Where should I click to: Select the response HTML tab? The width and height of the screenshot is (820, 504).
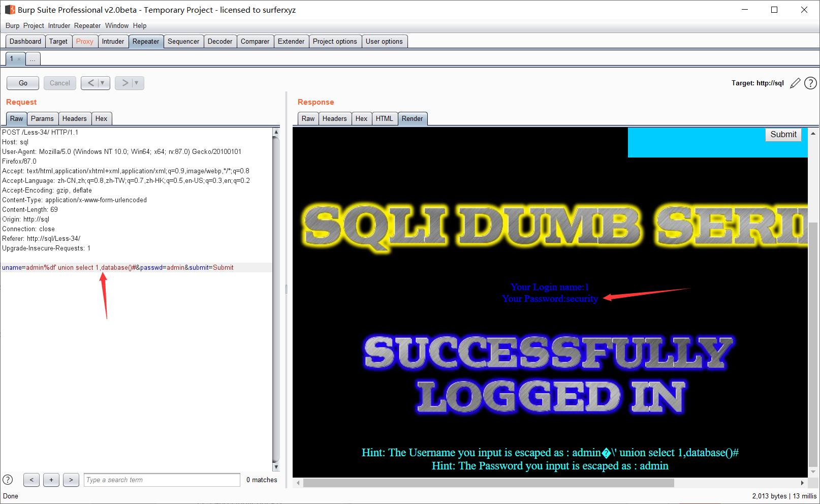(385, 118)
